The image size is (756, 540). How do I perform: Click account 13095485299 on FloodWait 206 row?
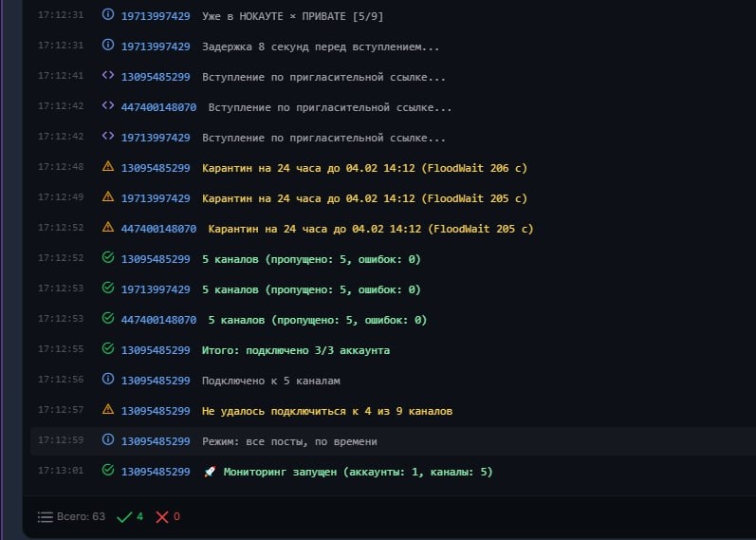(x=156, y=168)
